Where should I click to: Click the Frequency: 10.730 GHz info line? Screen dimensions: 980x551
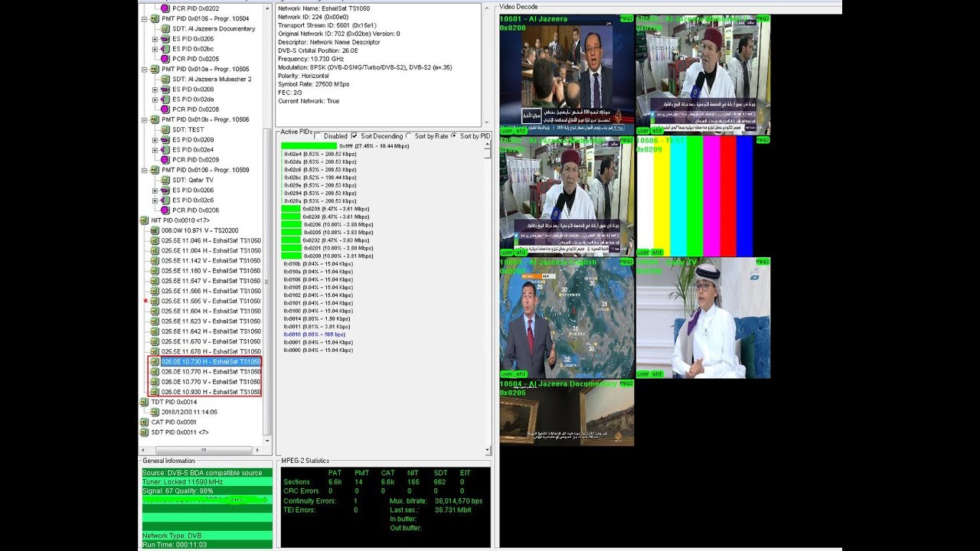point(311,58)
